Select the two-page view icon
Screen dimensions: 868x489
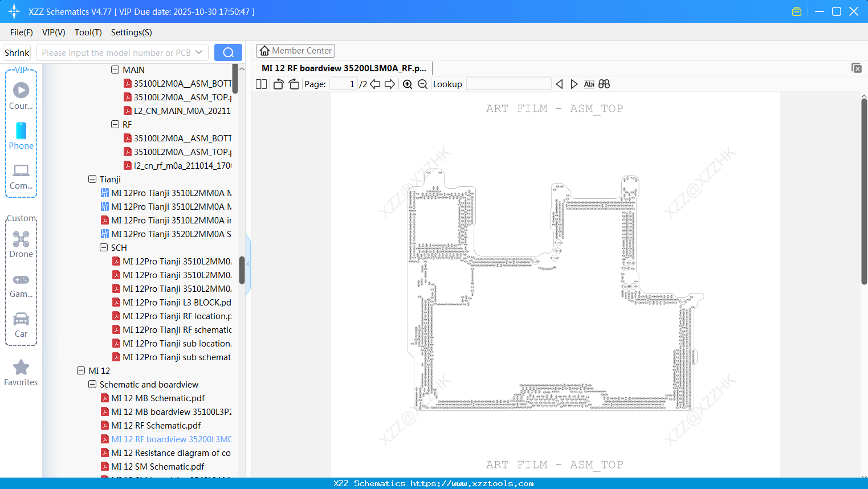tap(261, 84)
